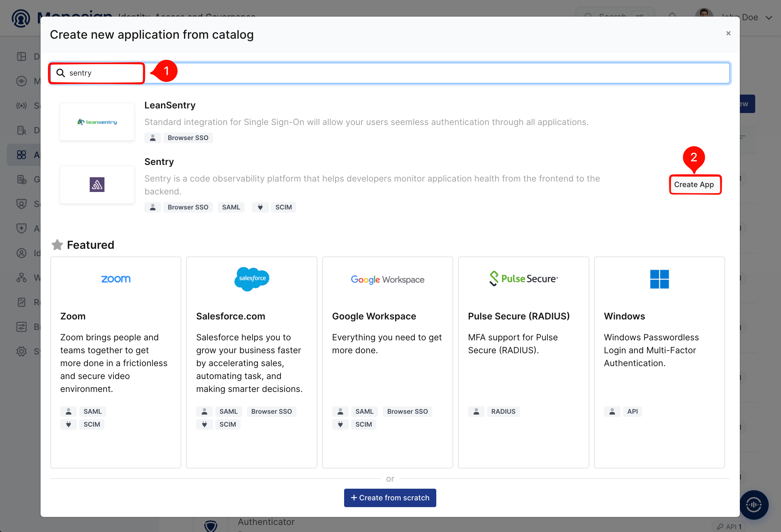Click the plug icon in the Sentry result
781x532 pixels.
(260, 207)
